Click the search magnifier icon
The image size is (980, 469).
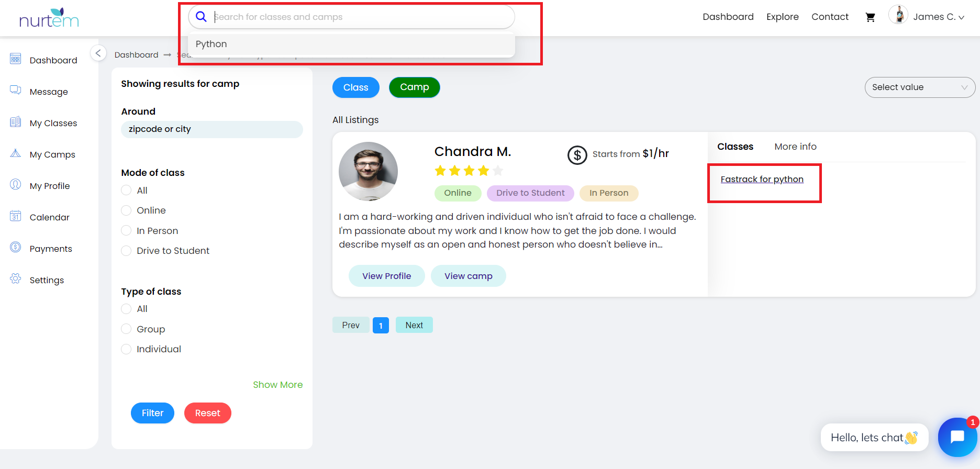pos(201,17)
